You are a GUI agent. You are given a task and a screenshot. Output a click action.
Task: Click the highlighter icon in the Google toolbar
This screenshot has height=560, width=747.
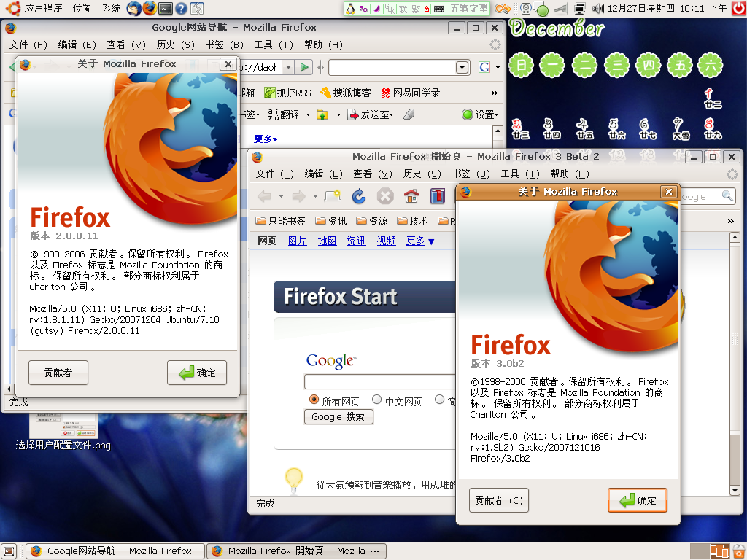409,114
